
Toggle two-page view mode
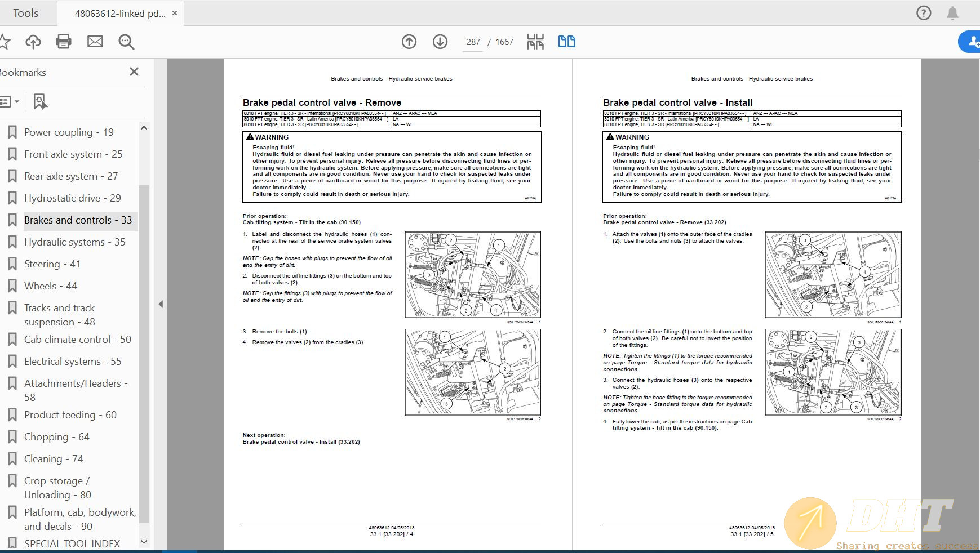coord(566,42)
